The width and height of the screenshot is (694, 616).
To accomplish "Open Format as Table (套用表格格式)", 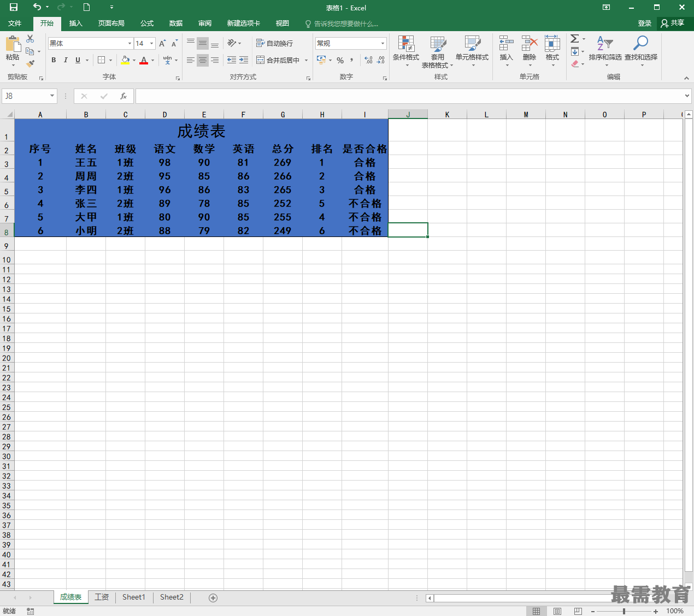I will pos(438,52).
